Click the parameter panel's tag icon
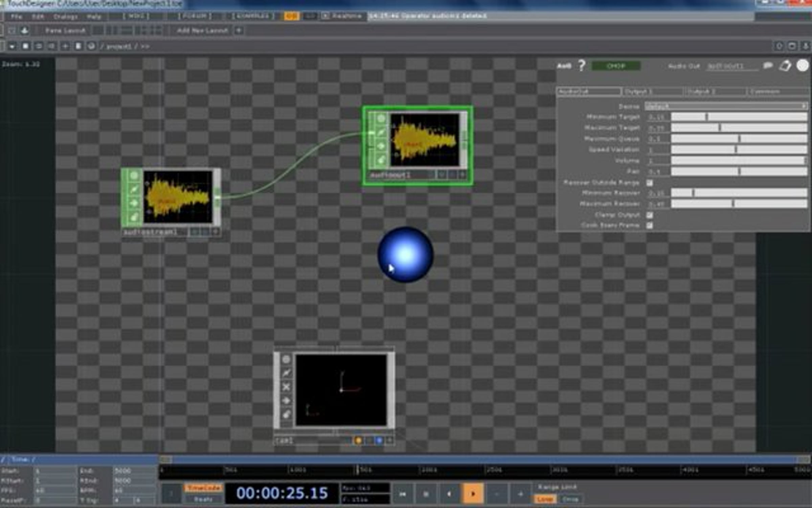 tap(785, 66)
